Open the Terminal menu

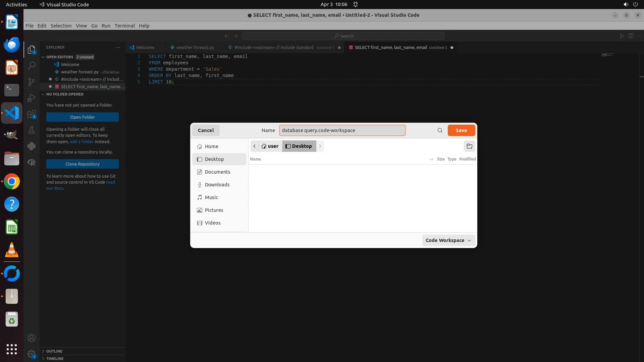pos(124,26)
